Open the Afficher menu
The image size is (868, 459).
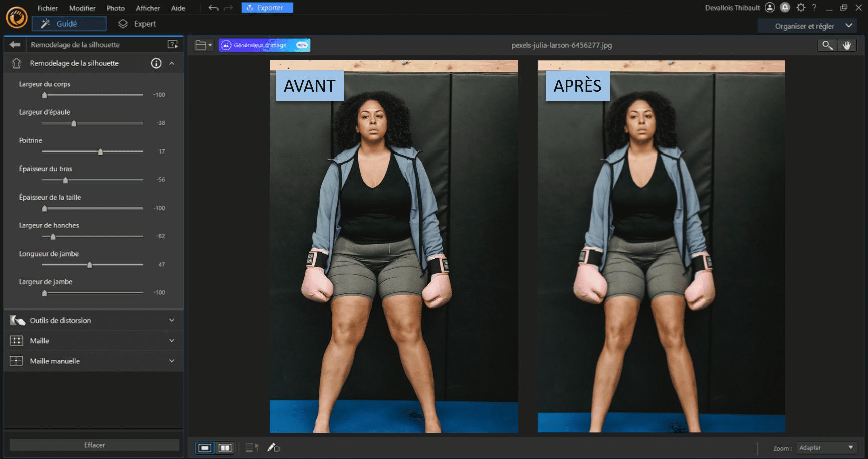(148, 8)
